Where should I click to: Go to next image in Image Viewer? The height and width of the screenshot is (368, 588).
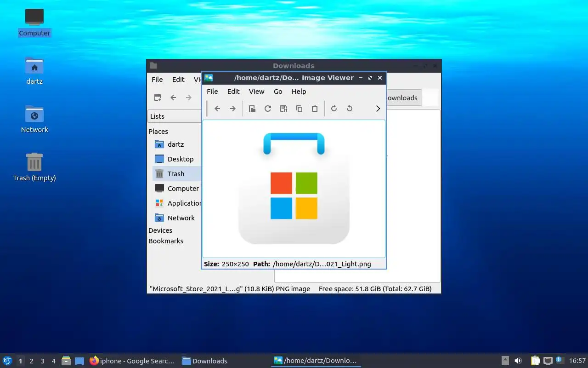point(233,109)
